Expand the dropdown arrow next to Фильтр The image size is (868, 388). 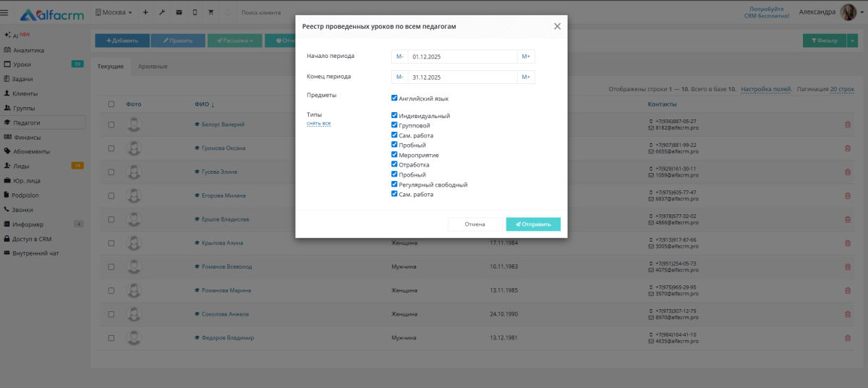(851, 41)
